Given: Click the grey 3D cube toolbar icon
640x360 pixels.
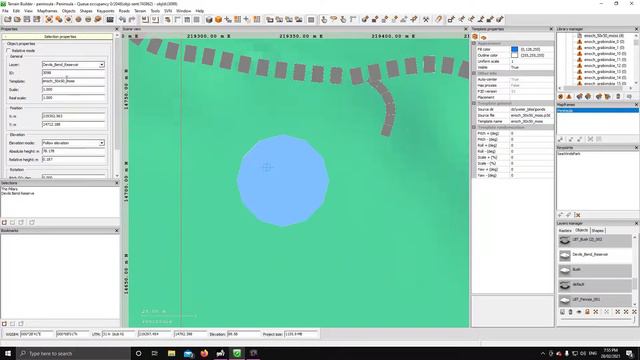Looking at the screenshot, I should (209, 19).
